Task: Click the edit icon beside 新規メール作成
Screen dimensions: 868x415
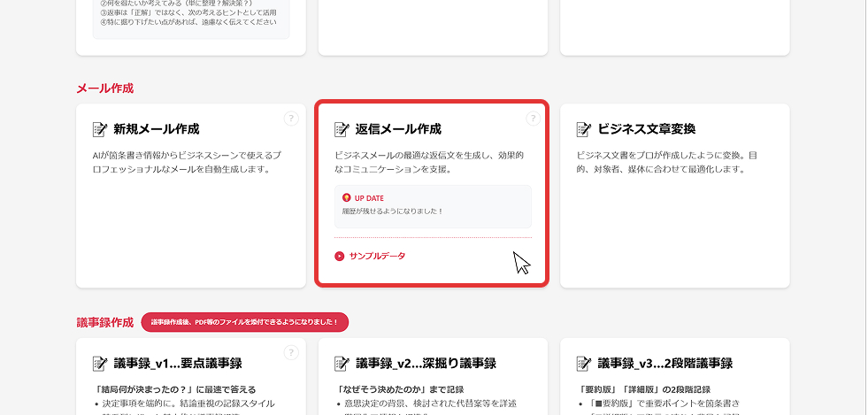Action: pos(100,129)
